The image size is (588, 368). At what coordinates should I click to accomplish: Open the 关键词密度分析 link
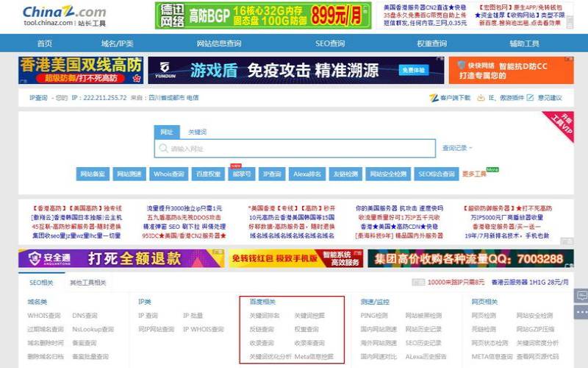(537, 343)
